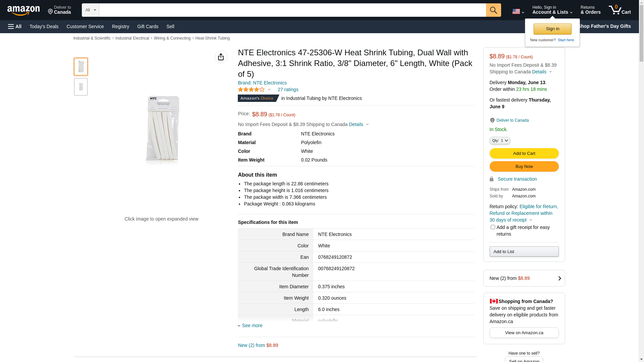Click the share icon on product image
Screen dimensions: 644x362
(221, 57)
